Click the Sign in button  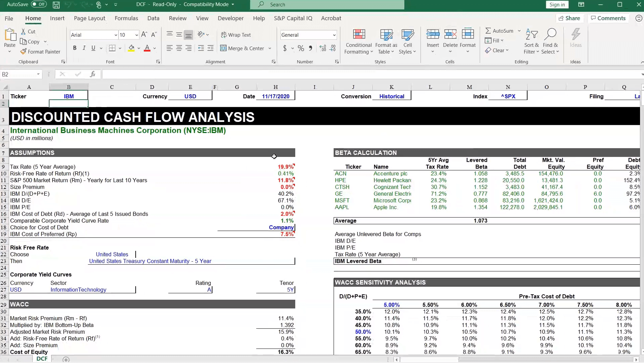[557, 4]
